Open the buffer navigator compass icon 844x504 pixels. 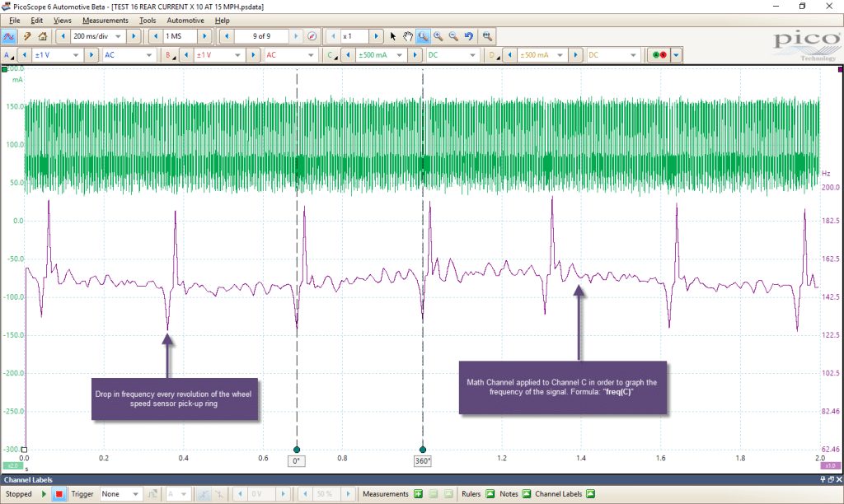(x=312, y=36)
